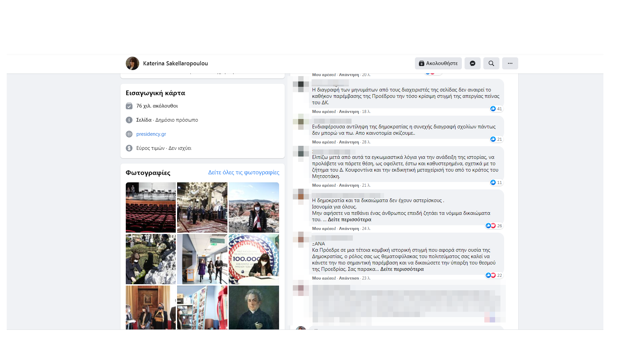This screenshot has height=362, width=644.
Task: Click the Ακολουθήστε follow button
Action: point(438,63)
